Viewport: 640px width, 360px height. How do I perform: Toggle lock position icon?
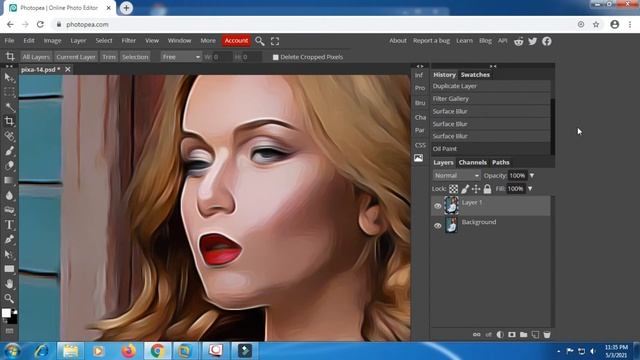coord(476,189)
